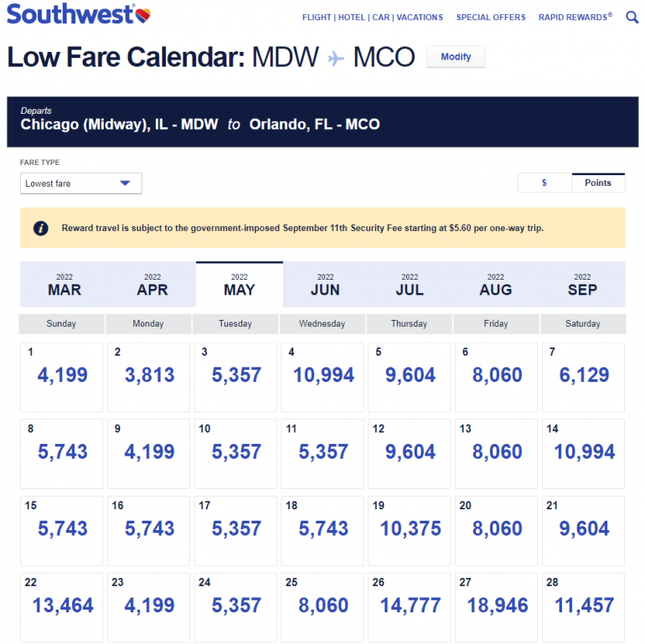Switch fare display to dollars
Screen dimensions: 645x644
click(x=544, y=183)
